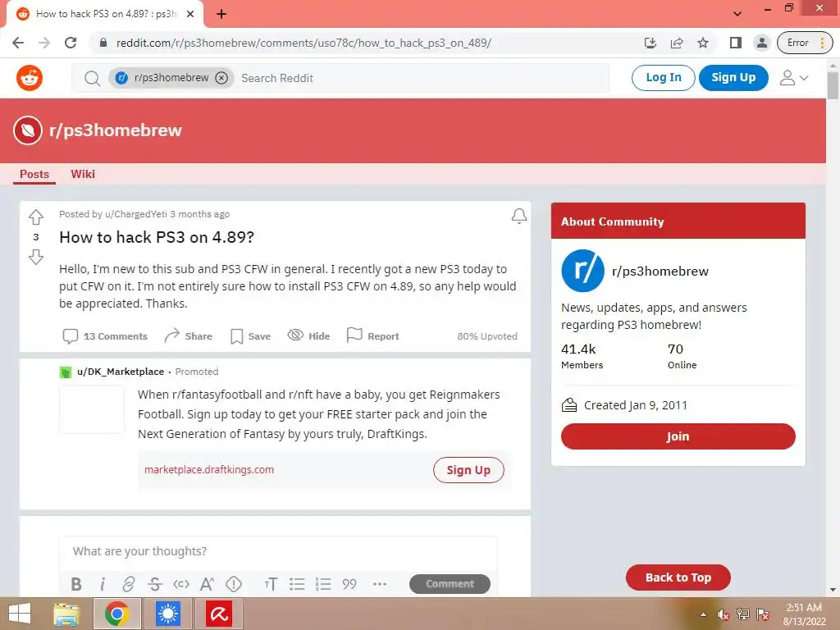Insert a numbered list
This screenshot has height=630, width=840.
pos(323,584)
